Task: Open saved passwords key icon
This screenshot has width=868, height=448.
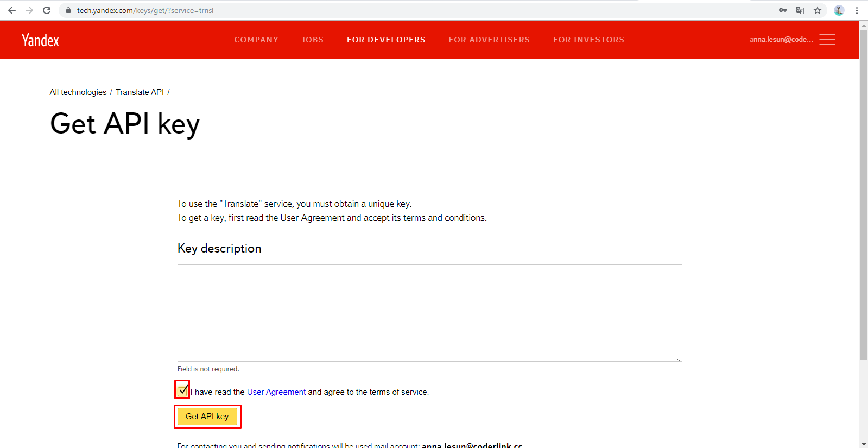Action: coord(783,10)
